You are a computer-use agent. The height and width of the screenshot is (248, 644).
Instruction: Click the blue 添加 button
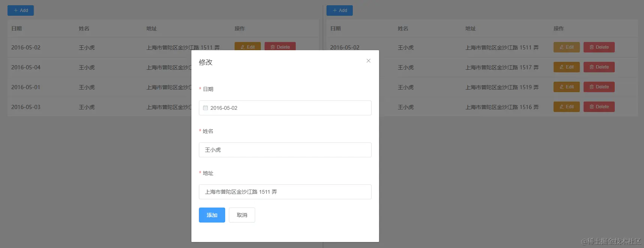[212, 215]
